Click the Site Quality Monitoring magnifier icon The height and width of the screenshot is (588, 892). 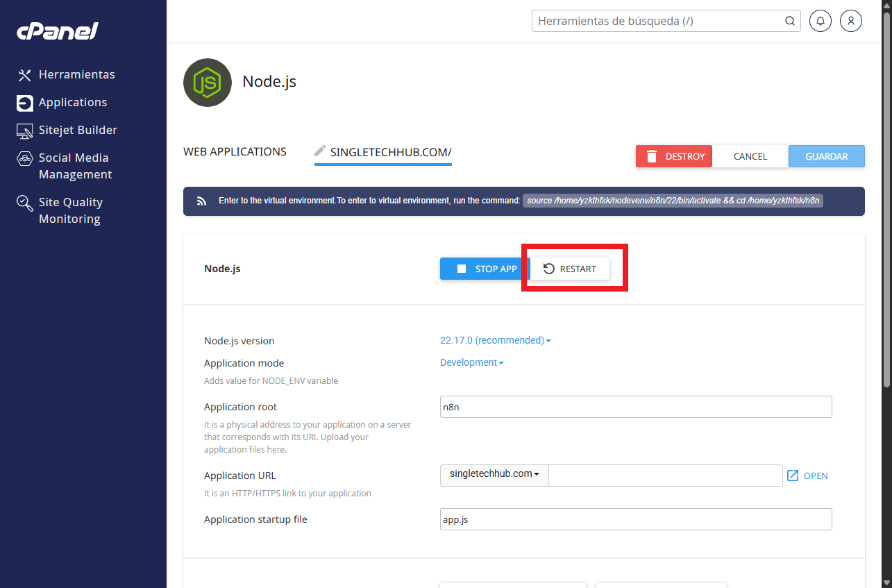(x=25, y=203)
